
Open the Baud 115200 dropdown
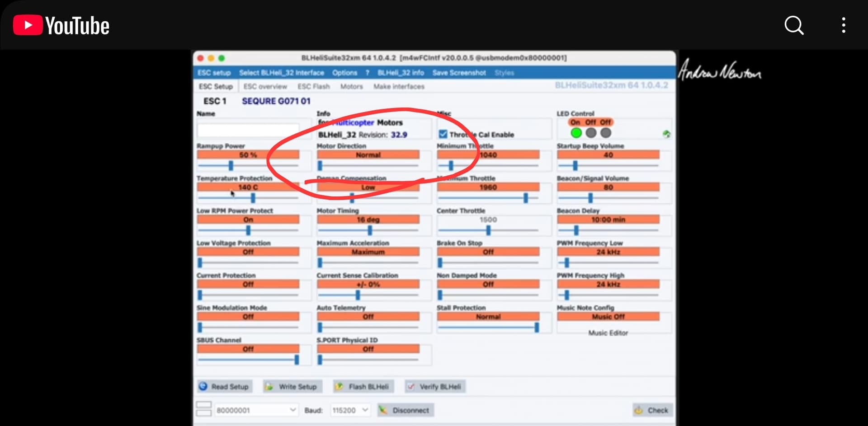pos(350,410)
